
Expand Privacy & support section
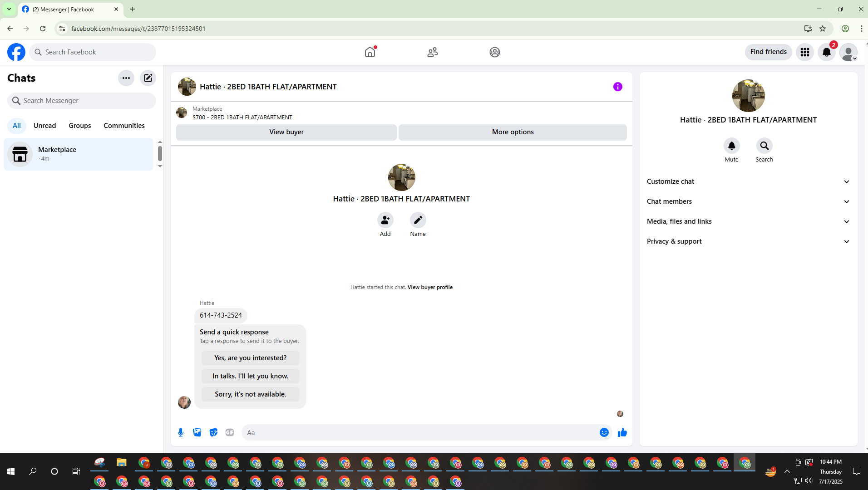click(749, 241)
